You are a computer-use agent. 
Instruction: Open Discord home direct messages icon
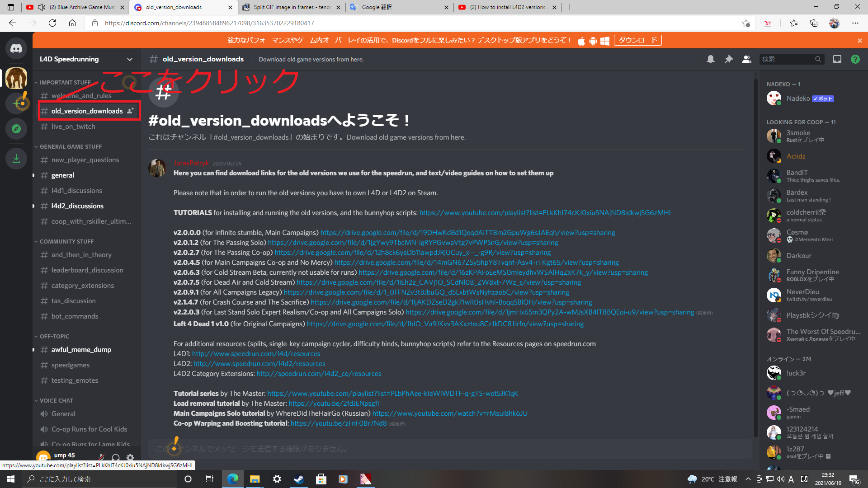[16, 48]
